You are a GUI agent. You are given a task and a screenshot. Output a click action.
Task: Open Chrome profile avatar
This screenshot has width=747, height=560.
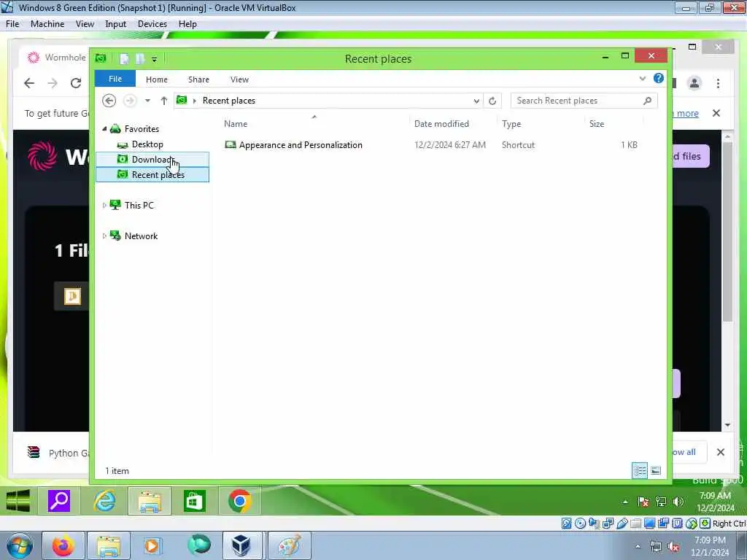pyautogui.click(x=694, y=83)
